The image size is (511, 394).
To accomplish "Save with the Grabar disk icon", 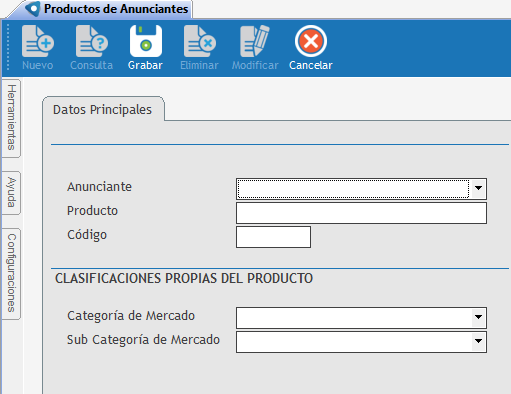I will (146, 41).
